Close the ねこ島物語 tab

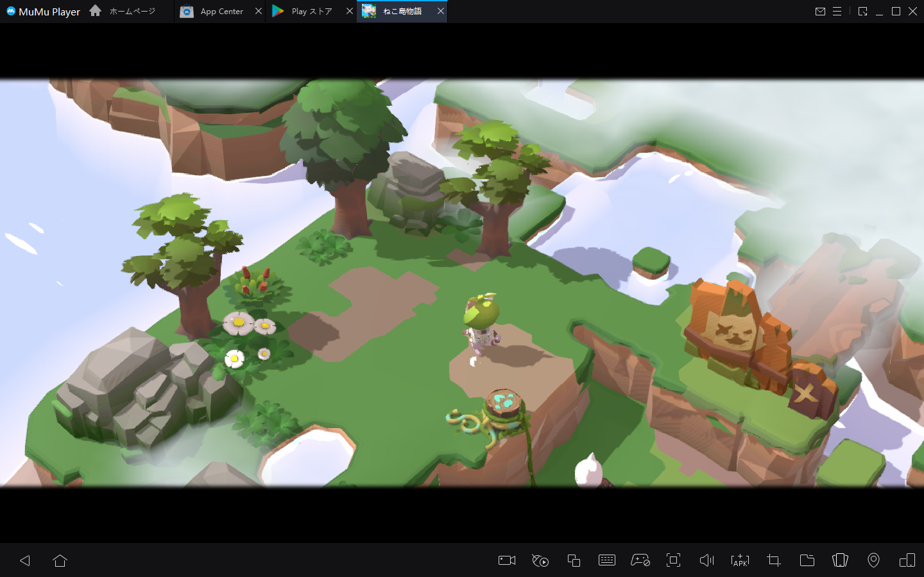(x=441, y=11)
